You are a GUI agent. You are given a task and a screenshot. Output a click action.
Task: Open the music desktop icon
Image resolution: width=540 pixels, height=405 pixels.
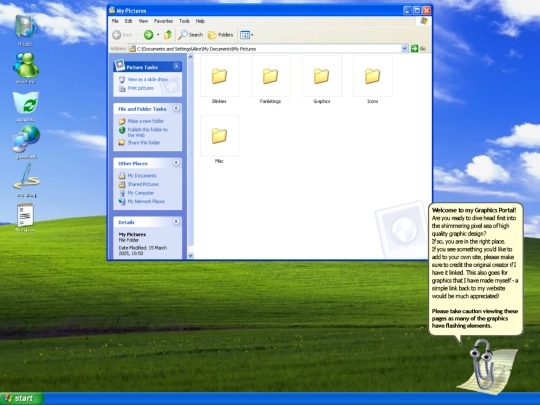26,28
